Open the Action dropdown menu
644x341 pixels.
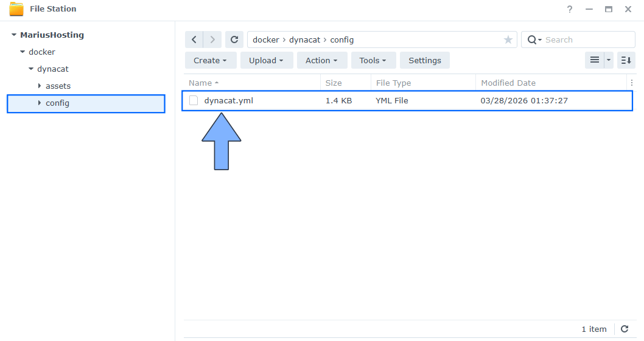pos(322,60)
